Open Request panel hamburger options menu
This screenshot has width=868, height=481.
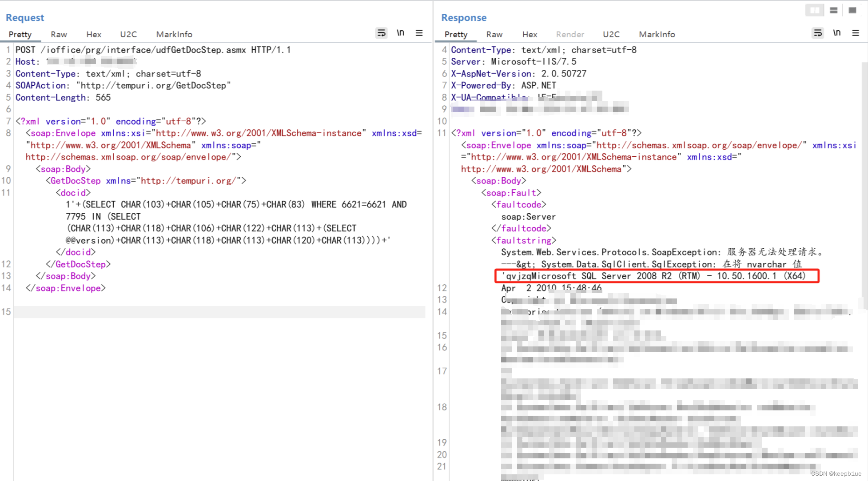point(419,33)
